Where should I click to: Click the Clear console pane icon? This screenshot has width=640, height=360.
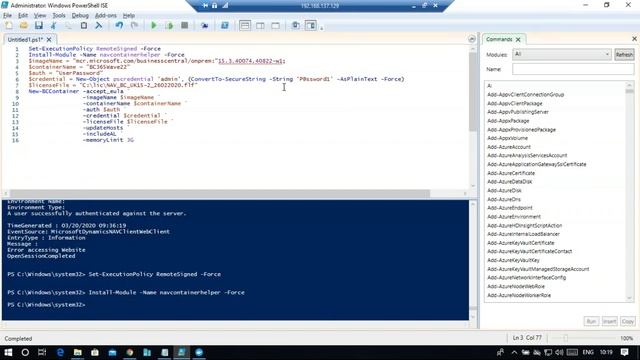(x=99, y=25)
